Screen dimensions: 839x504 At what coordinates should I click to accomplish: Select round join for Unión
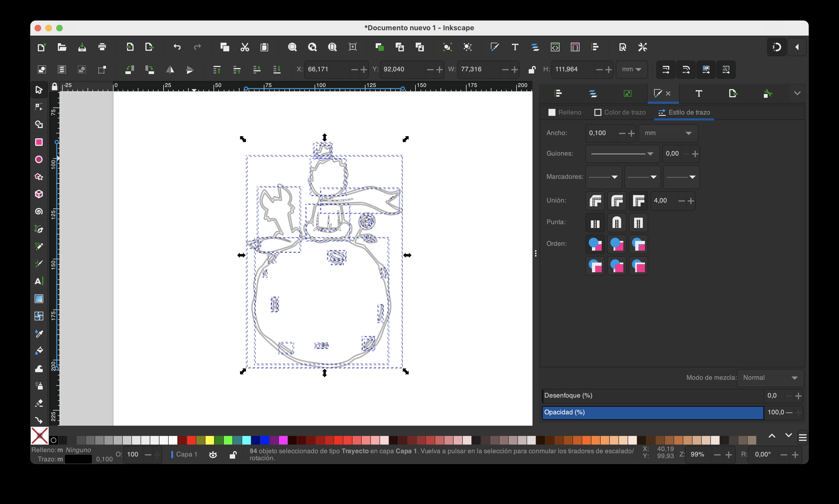pyautogui.click(x=617, y=201)
